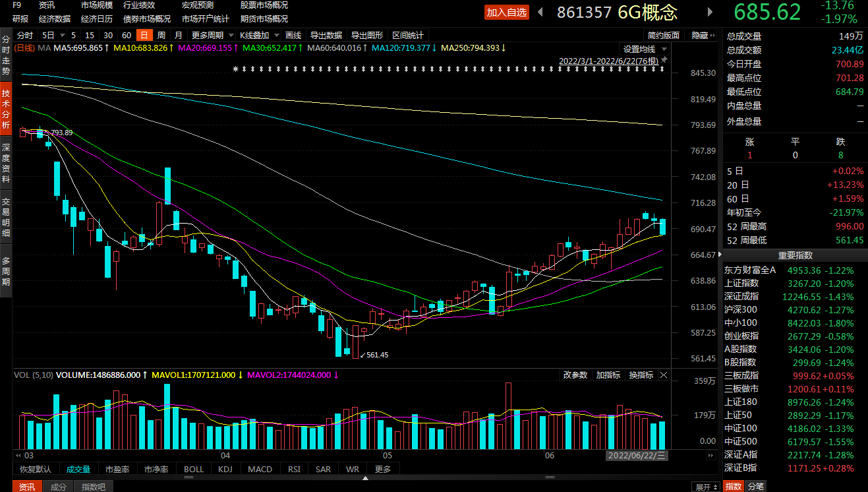The image size is (868, 492).
Task: Click the 2022/06/22 date marker on timeline
Action: (637, 456)
